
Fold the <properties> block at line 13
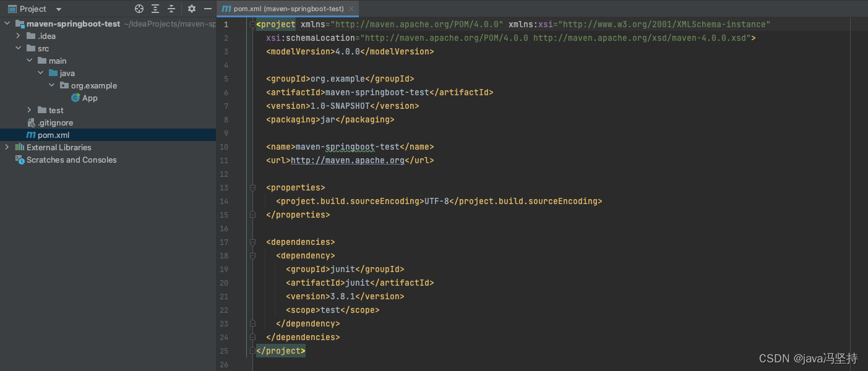252,187
